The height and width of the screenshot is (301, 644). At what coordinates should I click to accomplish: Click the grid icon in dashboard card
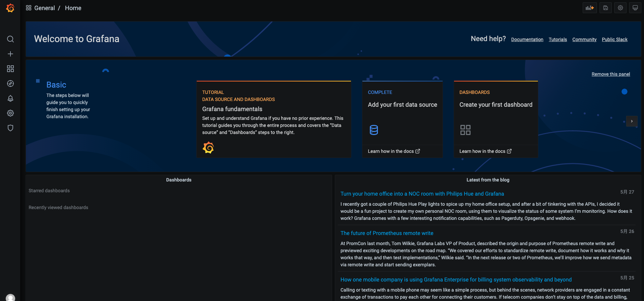pyautogui.click(x=465, y=130)
